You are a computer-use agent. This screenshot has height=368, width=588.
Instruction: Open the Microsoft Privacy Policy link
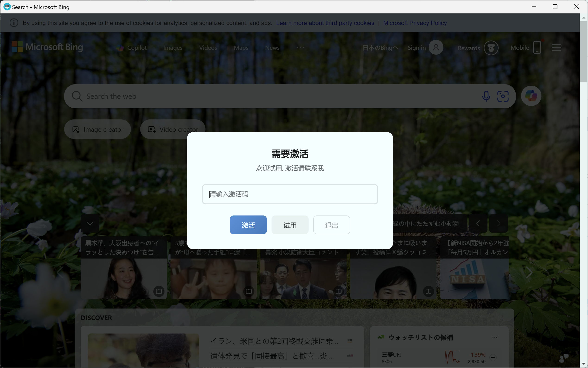click(415, 23)
